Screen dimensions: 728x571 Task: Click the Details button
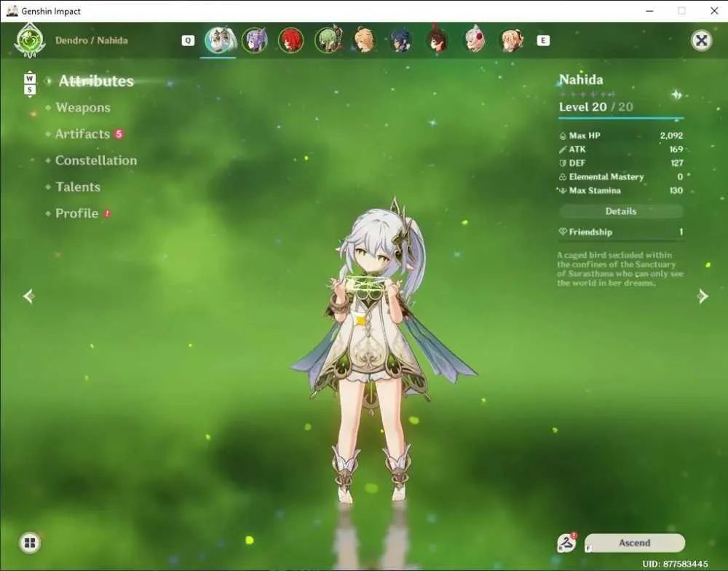click(x=621, y=211)
